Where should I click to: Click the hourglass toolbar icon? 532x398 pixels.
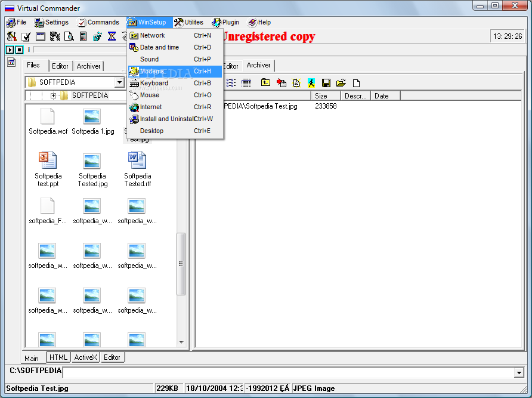coord(112,36)
